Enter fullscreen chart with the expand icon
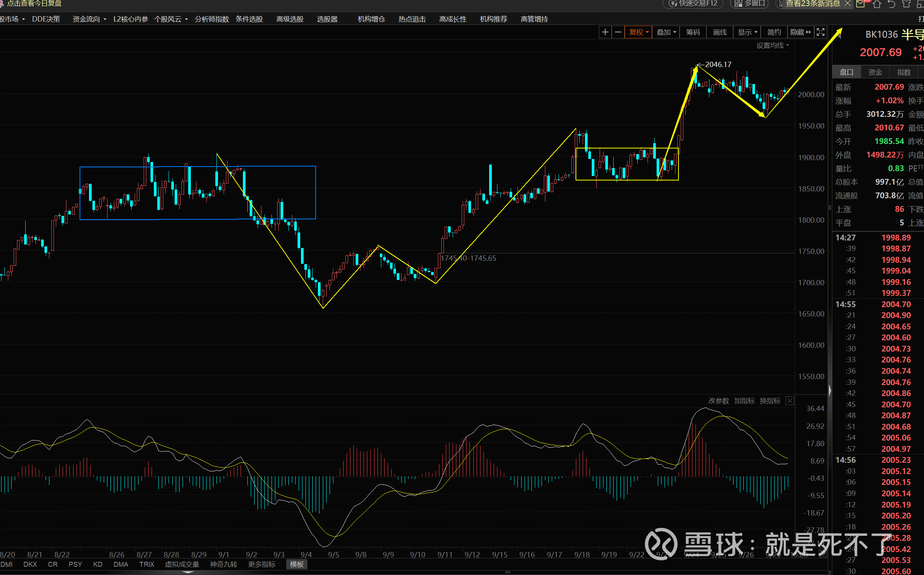Screen dimensions: 924x575 point(821,32)
